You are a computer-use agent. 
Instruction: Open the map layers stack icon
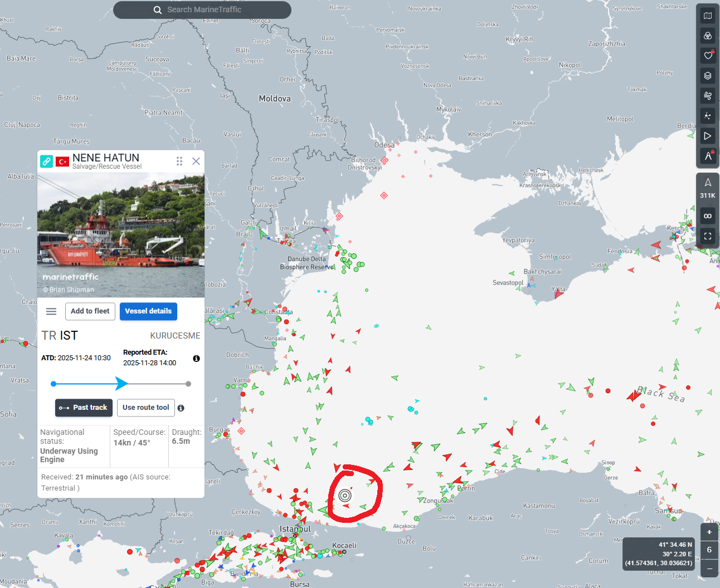point(708,76)
